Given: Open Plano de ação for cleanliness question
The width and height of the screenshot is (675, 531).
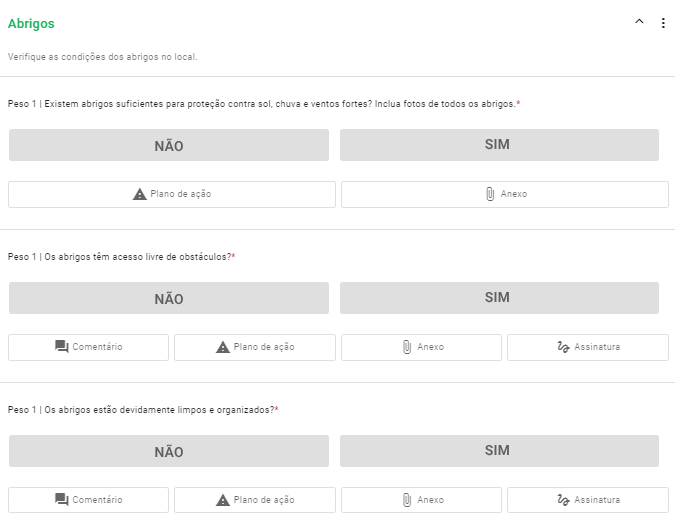Looking at the screenshot, I should [255, 500].
